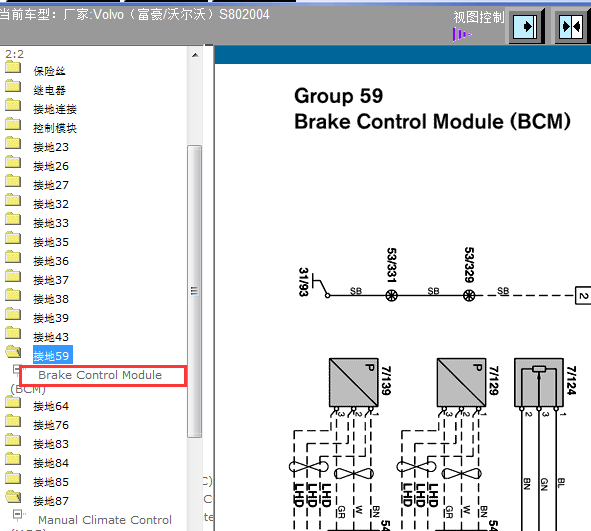Open folder icon beside 接地35
The width and height of the screenshot is (591, 531).
coord(13,238)
